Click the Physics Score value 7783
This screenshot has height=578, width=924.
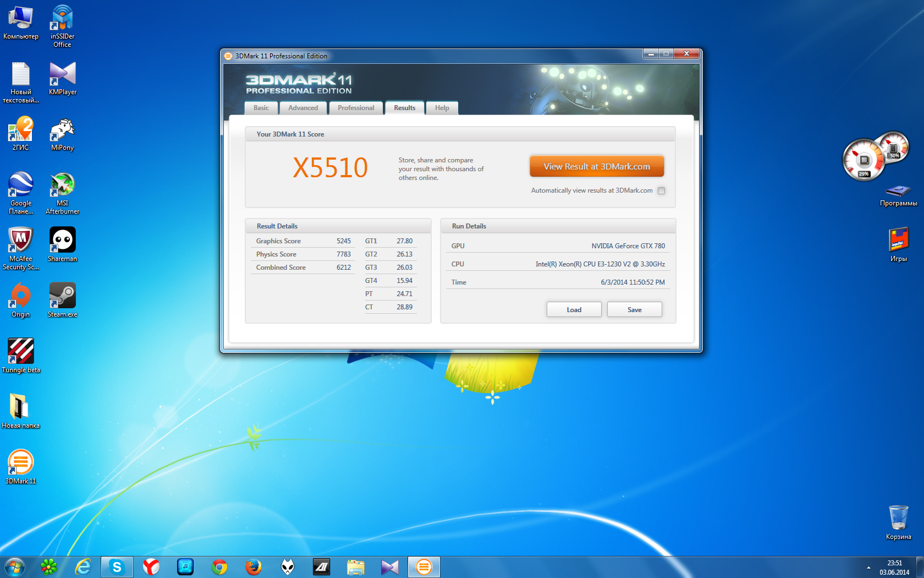point(344,254)
